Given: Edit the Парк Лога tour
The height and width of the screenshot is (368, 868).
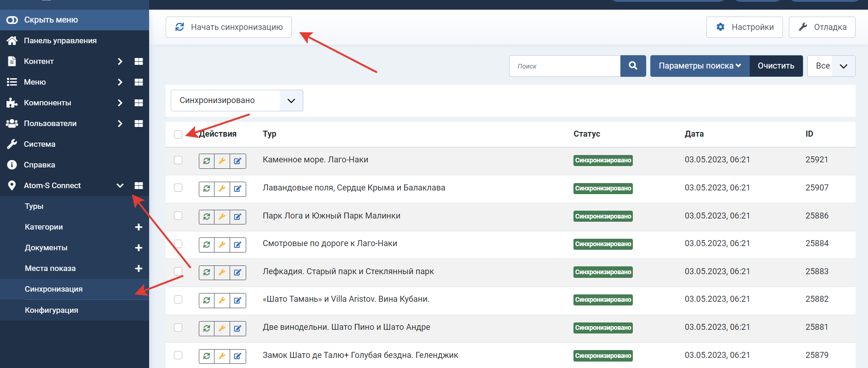Looking at the screenshot, I should coord(237,217).
